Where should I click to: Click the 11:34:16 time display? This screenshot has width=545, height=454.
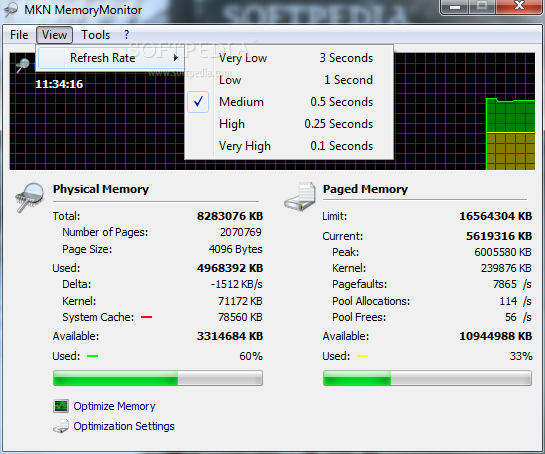click(59, 84)
